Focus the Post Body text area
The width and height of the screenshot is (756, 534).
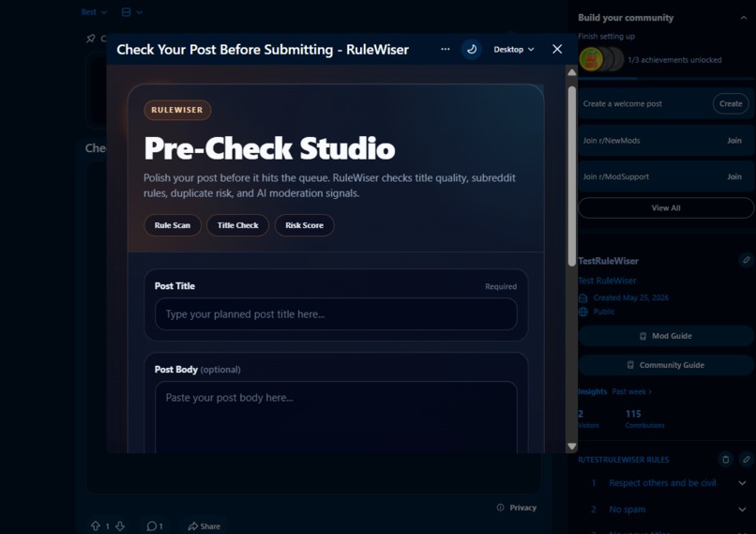click(336, 418)
